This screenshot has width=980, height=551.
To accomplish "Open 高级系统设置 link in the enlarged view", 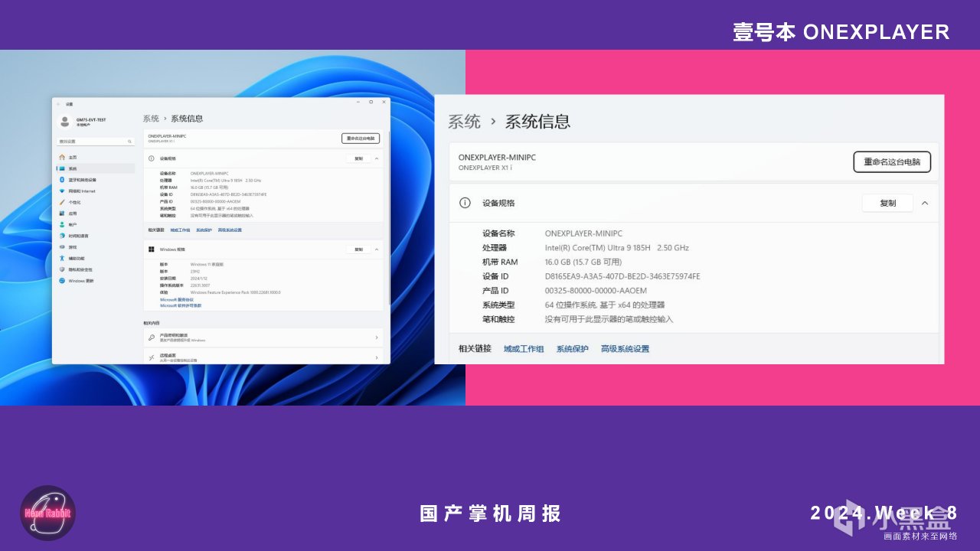I will coord(625,349).
